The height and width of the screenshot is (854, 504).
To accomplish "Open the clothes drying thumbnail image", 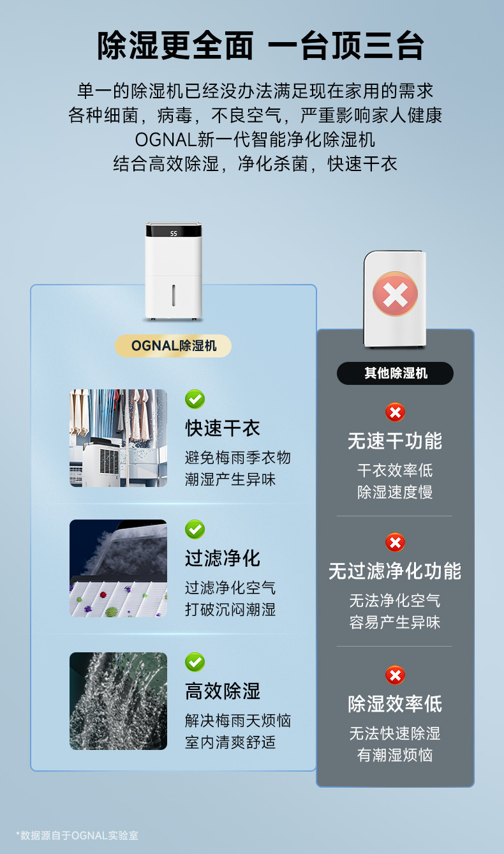I will click(x=118, y=438).
